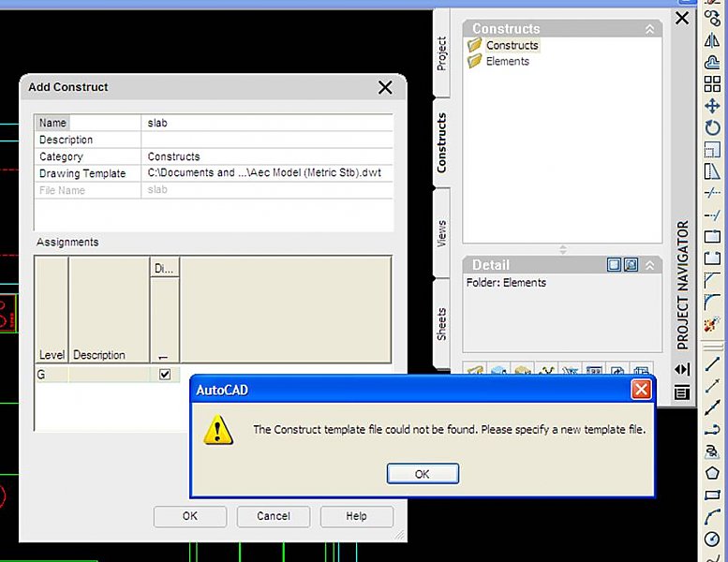The height and width of the screenshot is (562, 728).
Task: Select the Stretch tool
Action: [712, 171]
